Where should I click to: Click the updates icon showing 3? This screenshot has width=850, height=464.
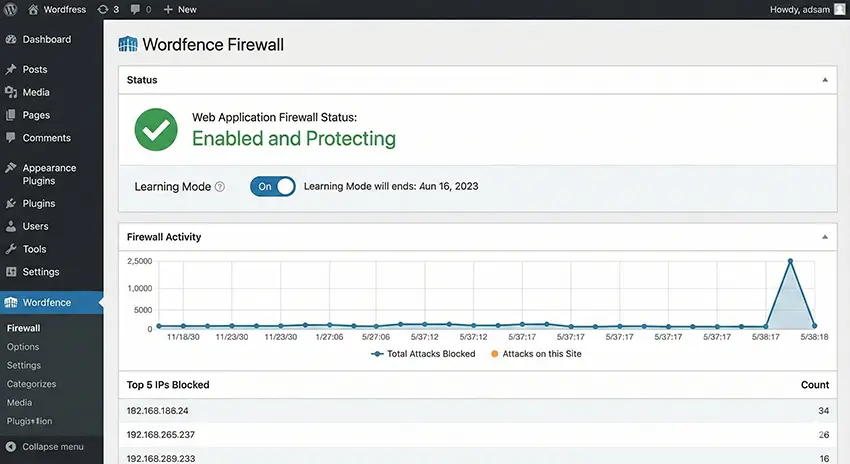(108, 9)
